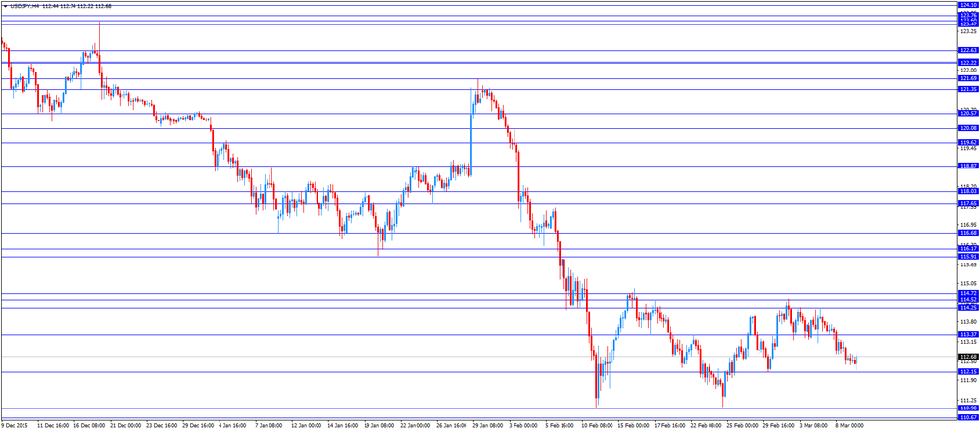
Task: Select the 120.57 price level label
Action: pyautogui.click(x=968, y=114)
